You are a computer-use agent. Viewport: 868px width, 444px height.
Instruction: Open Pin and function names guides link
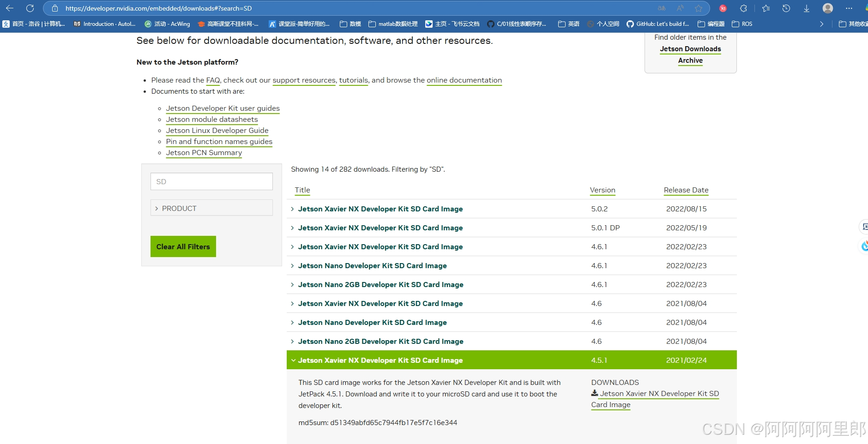[x=219, y=142]
